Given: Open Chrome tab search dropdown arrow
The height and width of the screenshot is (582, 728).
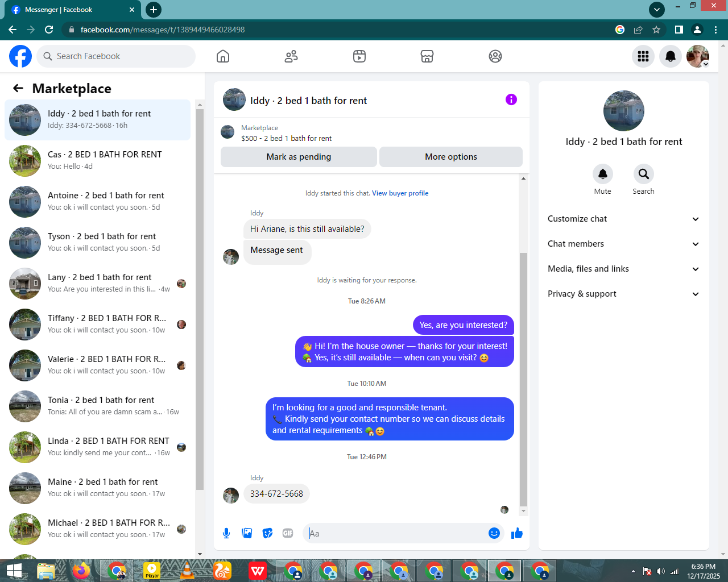Looking at the screenshot, I should click(657, 9).
